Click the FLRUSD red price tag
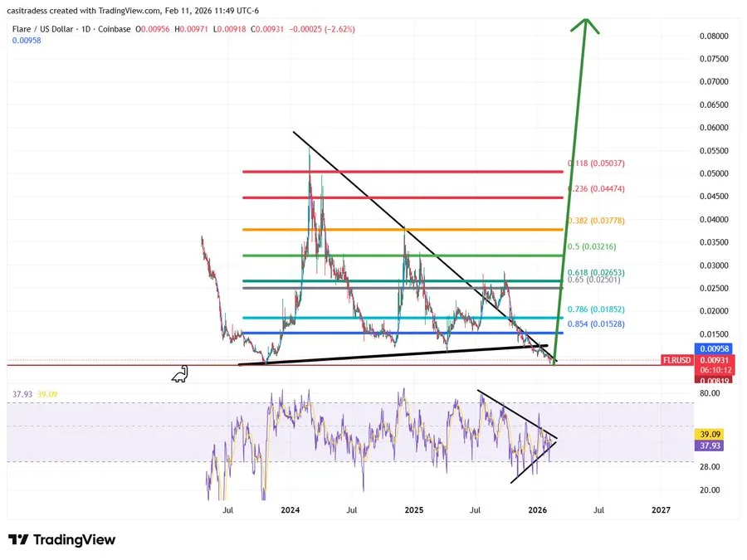 point(676,360)
